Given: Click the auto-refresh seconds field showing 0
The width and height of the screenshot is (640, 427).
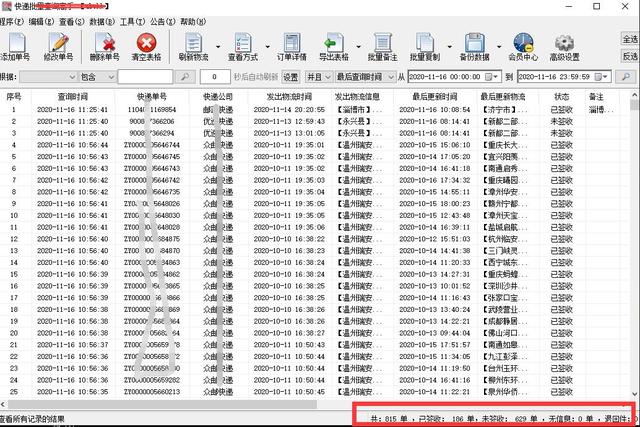Looking at the screenshot, I should (x=214, y=77).
